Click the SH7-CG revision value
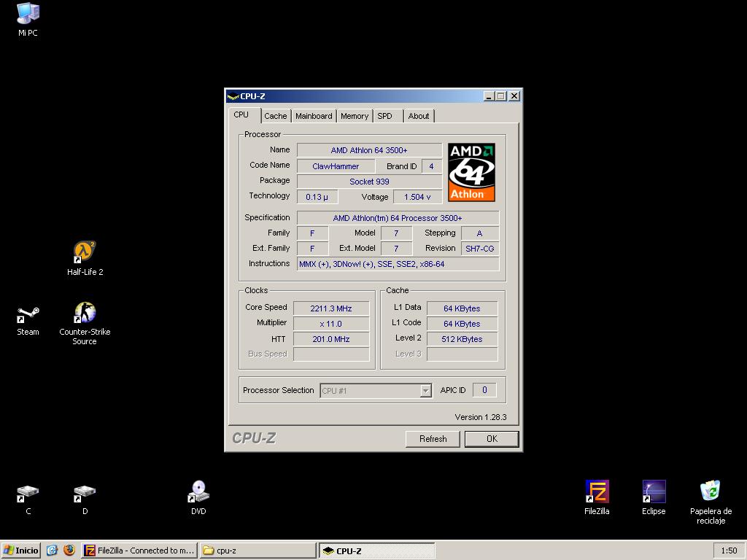The image size is (747, 560). pos(480,249)
